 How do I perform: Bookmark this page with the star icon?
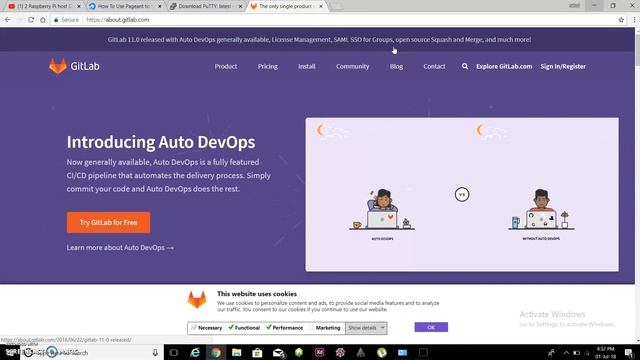(x=621, y=20)
